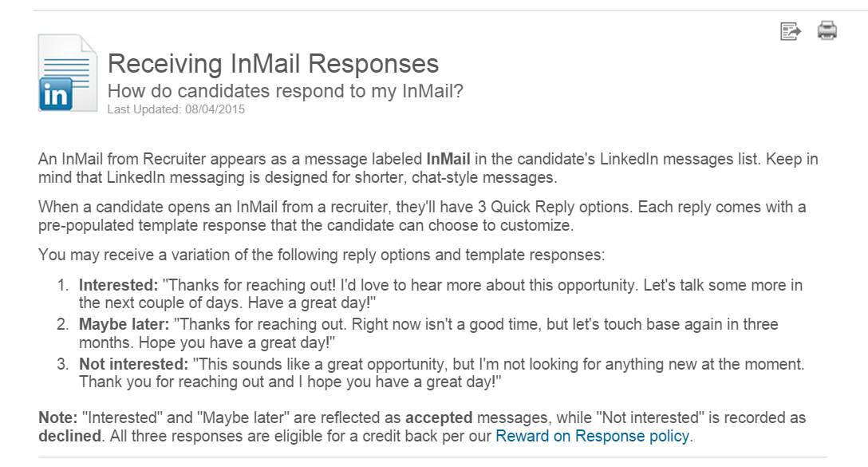Click list number 2 before Maybe later
This screenshot has width=868, height=467.
pos(63,324)
